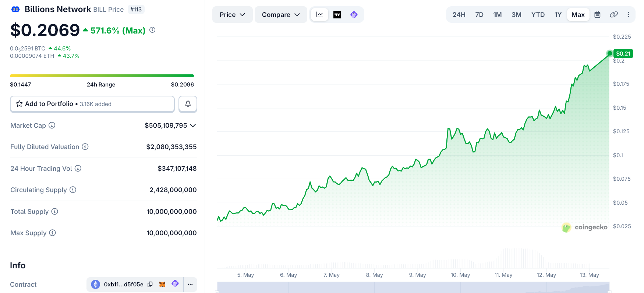Open the Circulating Supply info icon
Image resolution: width=644 pixels, height=293 pixels.
click(73, 190)
